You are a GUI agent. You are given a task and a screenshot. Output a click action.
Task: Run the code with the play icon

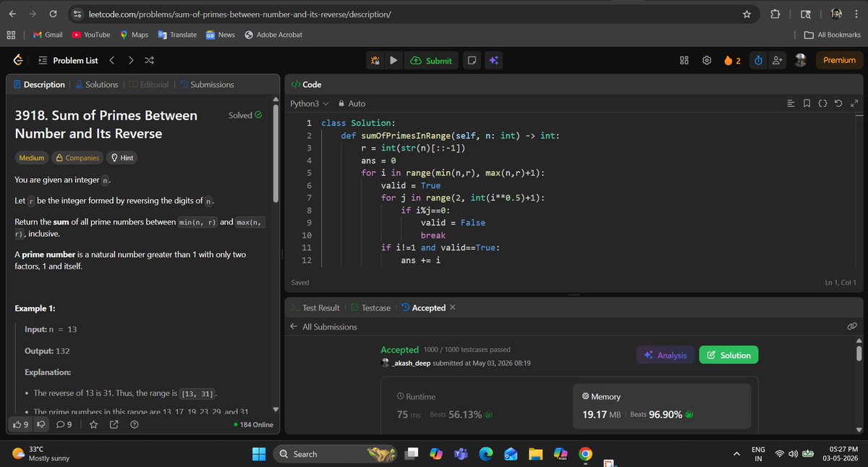click(393, 61)
